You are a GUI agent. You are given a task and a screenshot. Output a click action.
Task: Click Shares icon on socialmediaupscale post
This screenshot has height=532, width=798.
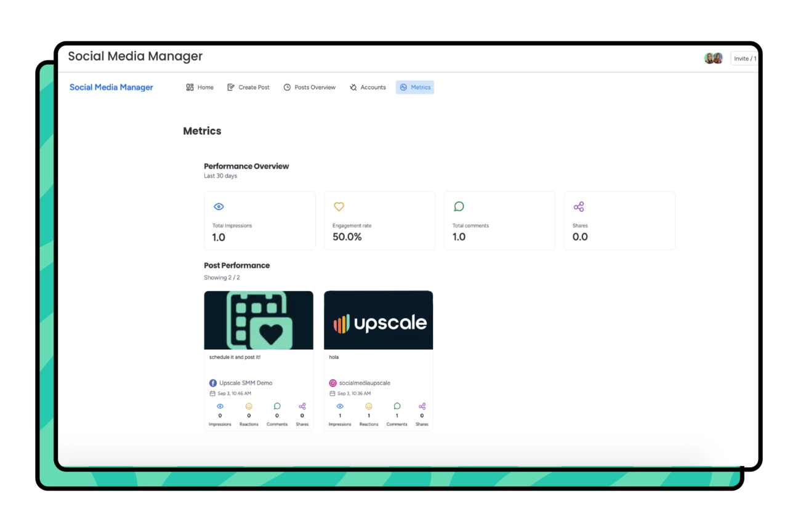click(422, 406)
